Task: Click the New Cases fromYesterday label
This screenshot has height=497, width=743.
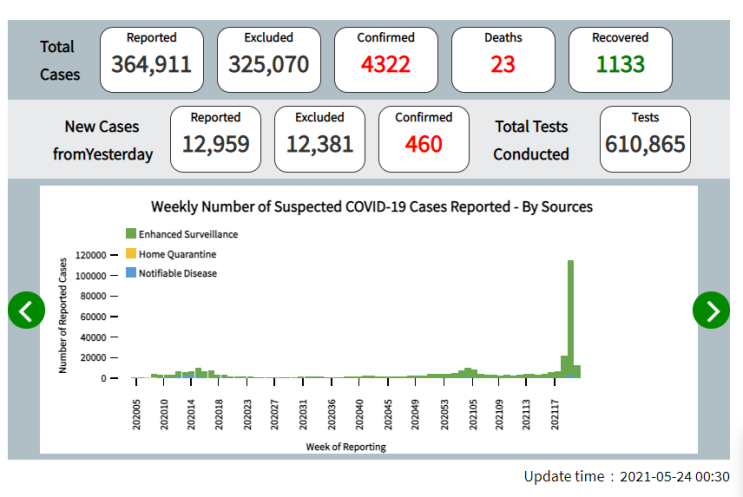Action: point(103,140)
